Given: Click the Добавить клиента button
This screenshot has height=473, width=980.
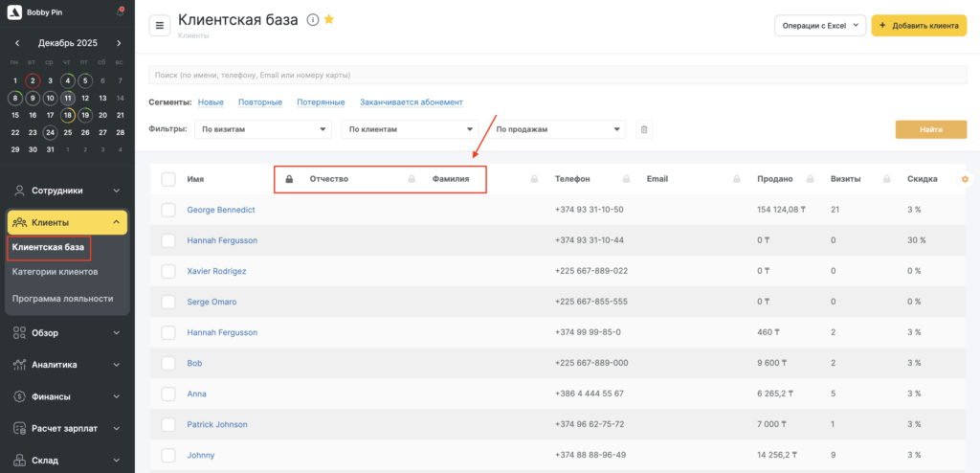Looking at the screenshot, I should 918,26.
